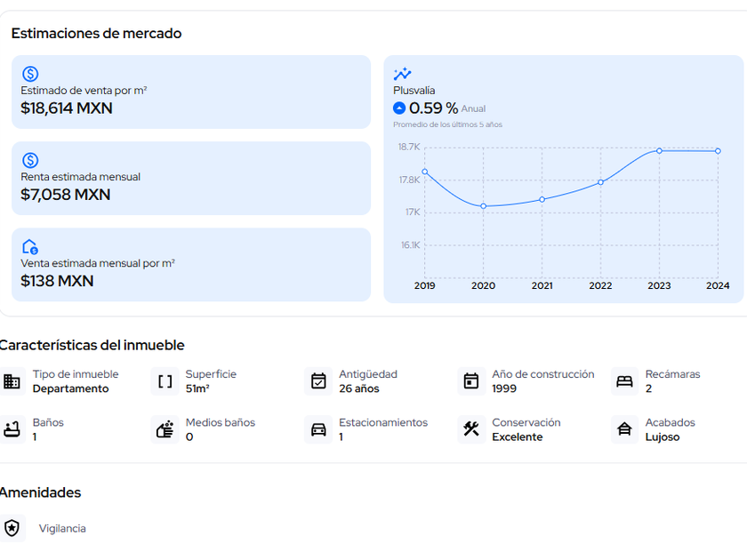Viewport: 747px width, 560px height.
Task: Click the dollar icon above monthly rent
Action: pos(30,161)
